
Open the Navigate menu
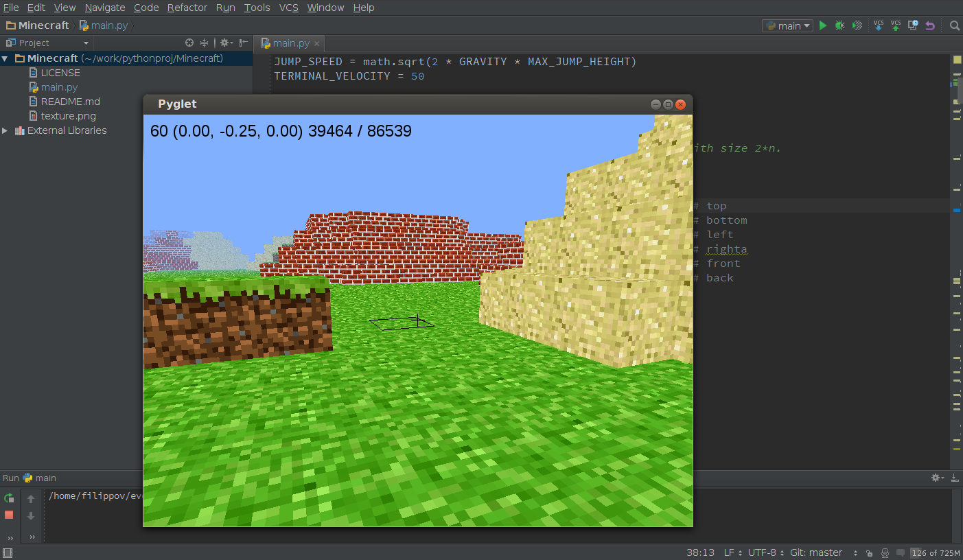105,8
